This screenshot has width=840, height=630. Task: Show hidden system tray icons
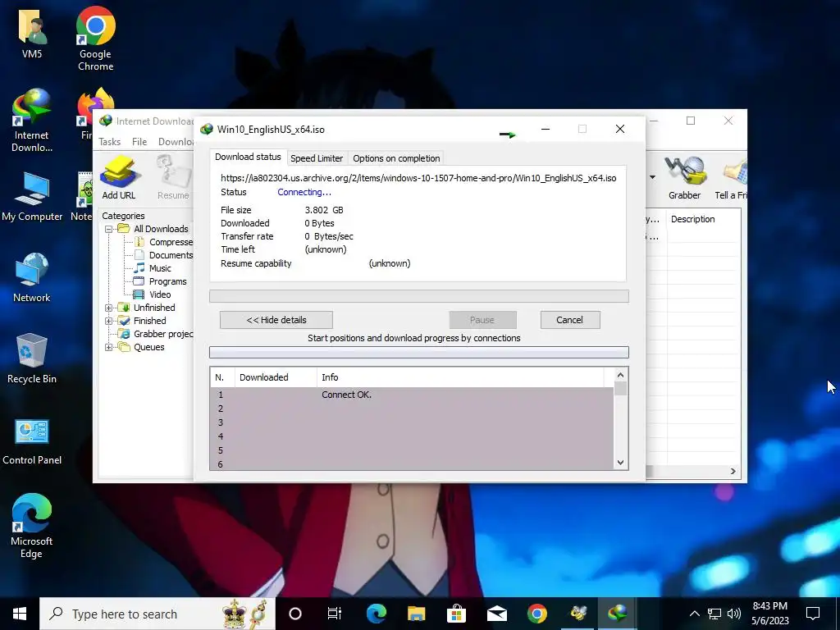694,614
